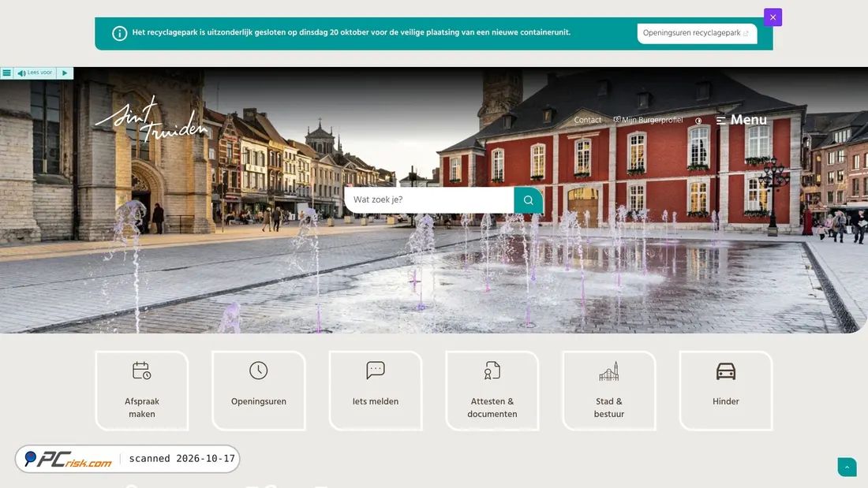
Task: Focus the 'Wat zoek je?' search field
Action: pyautogui.click(x=429, y=199)
